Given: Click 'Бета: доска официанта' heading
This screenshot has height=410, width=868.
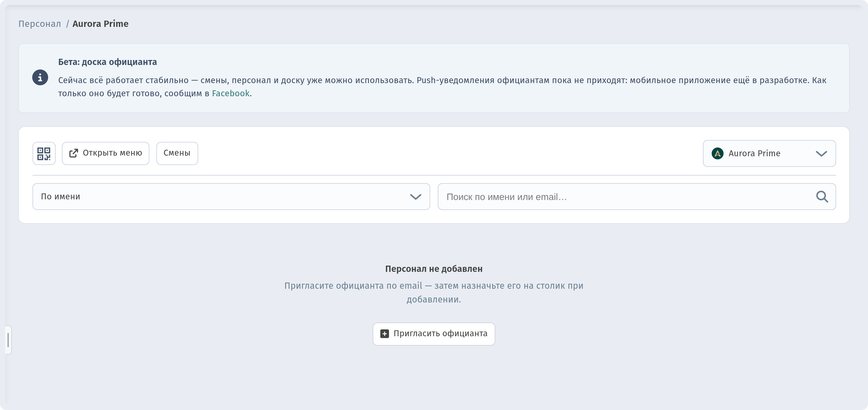Looking at the screenshot, I should (x=108, y=62).
